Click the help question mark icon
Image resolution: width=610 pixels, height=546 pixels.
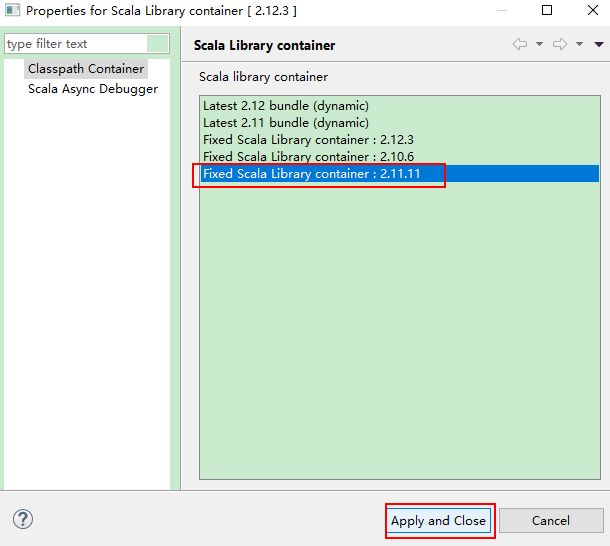coord(23,519)
